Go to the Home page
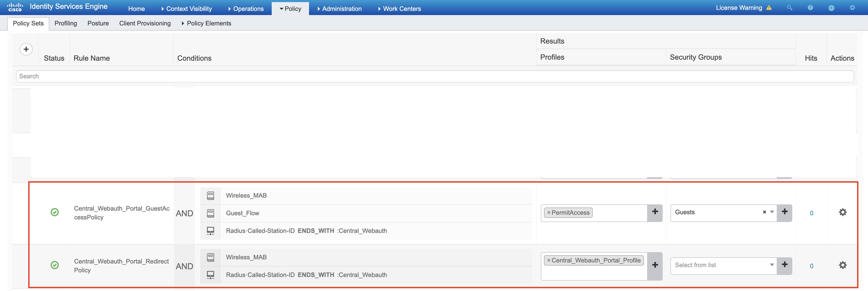The height and width of the screenshot is (291, 868). pos(136,9)
